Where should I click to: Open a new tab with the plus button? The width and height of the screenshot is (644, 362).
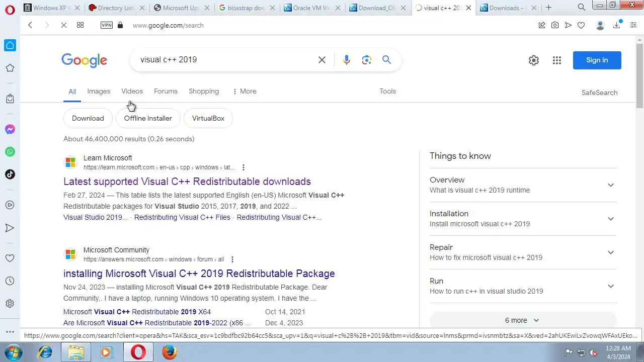548,8
